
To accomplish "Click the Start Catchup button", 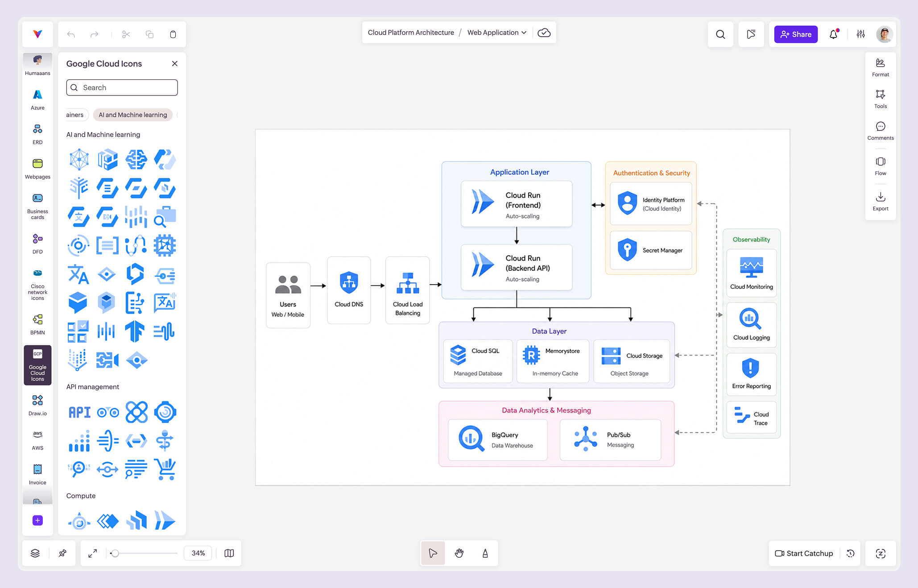I will pyautogui.click(x=804, y=553).
